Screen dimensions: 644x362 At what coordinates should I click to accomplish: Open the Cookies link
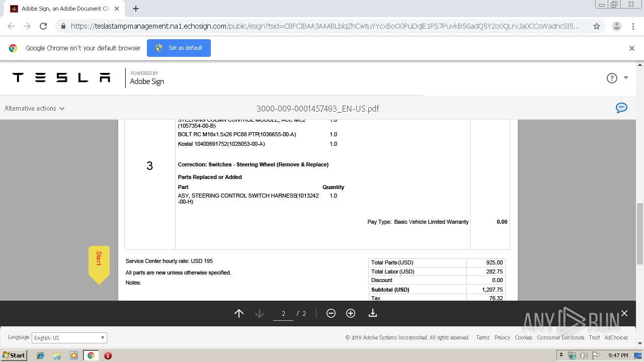523,337
